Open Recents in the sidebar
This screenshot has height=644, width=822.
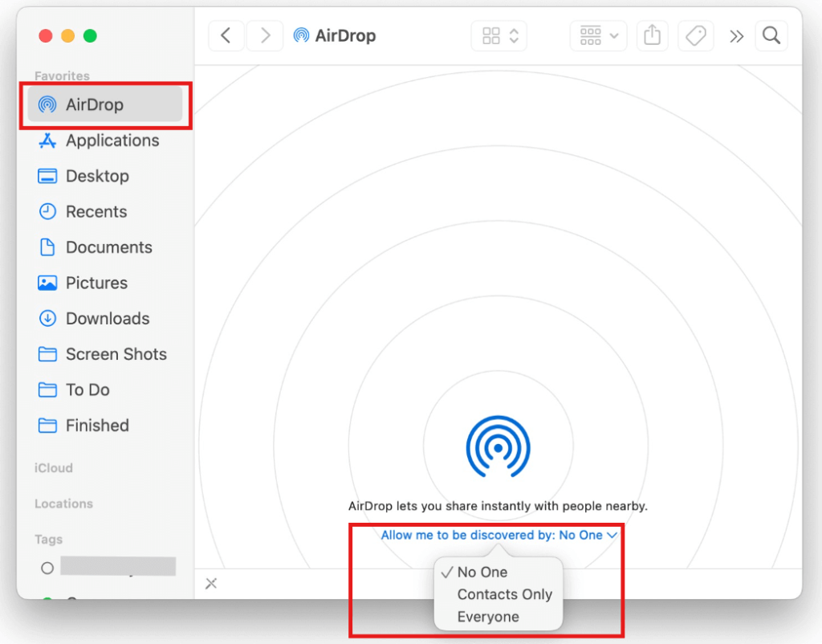pos(105,212)
